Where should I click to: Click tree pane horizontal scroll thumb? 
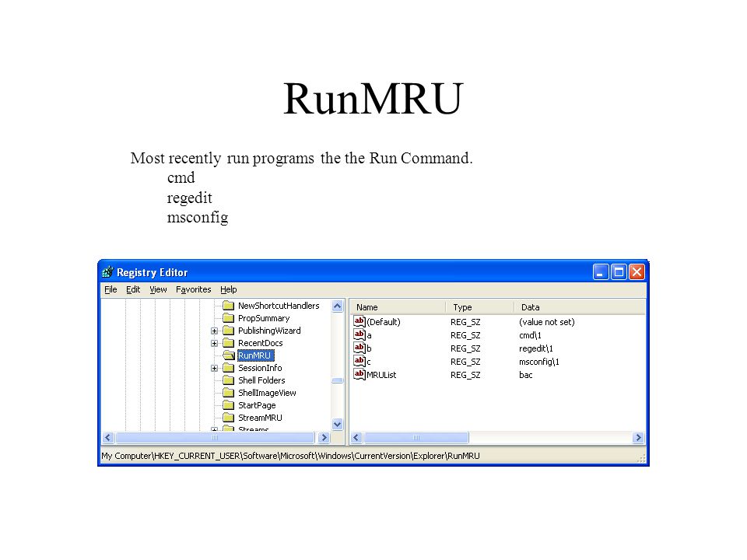tap(215, 437)
